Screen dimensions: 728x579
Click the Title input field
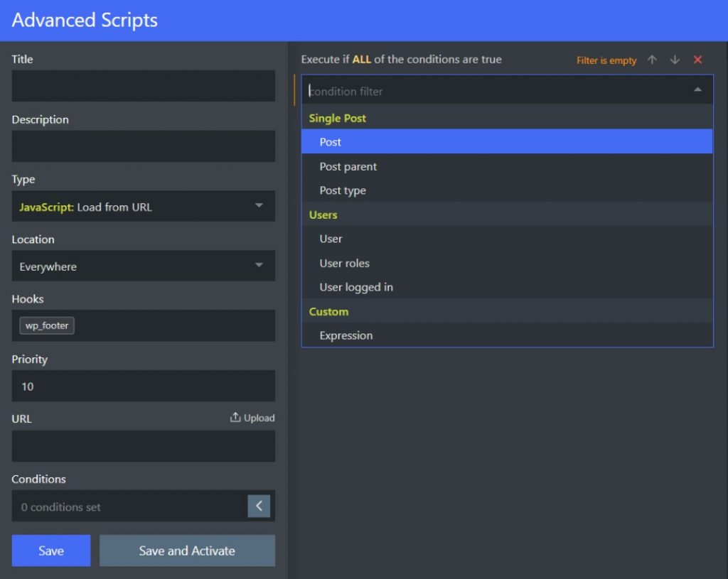tap(144, 85)
